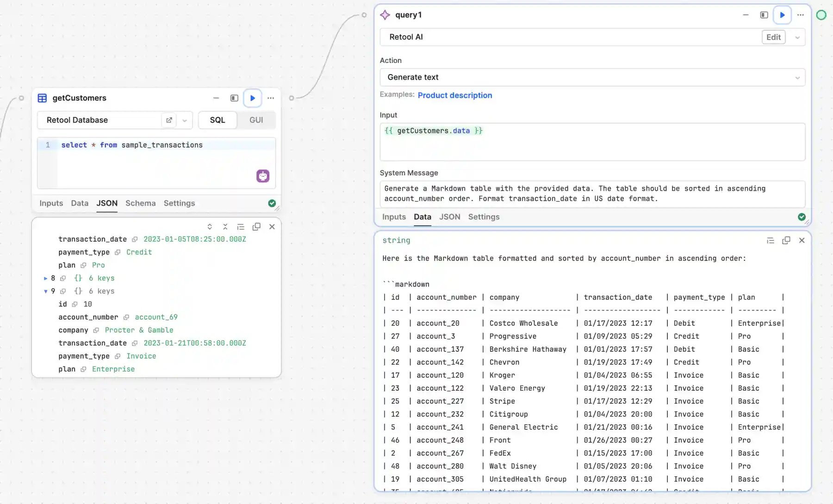This screenshot has width=833, height=504.
Task: Copy the query1 string result
Action: point(786,241)
